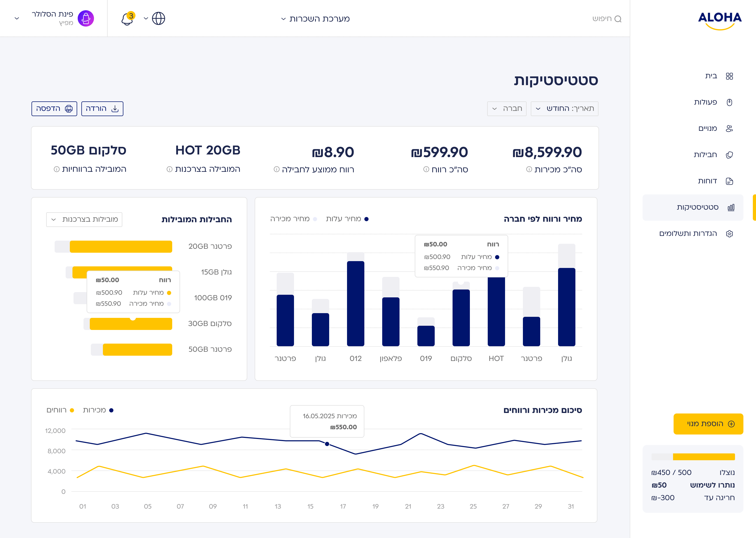Expand the מובילות בצרכנות dropdown
756x538 pixels.
coord(84,219)
